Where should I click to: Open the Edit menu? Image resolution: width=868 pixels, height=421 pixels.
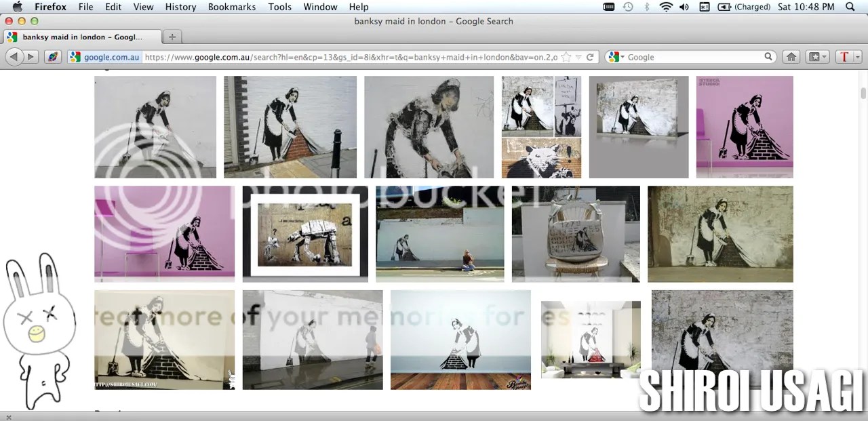coord(113,7)
